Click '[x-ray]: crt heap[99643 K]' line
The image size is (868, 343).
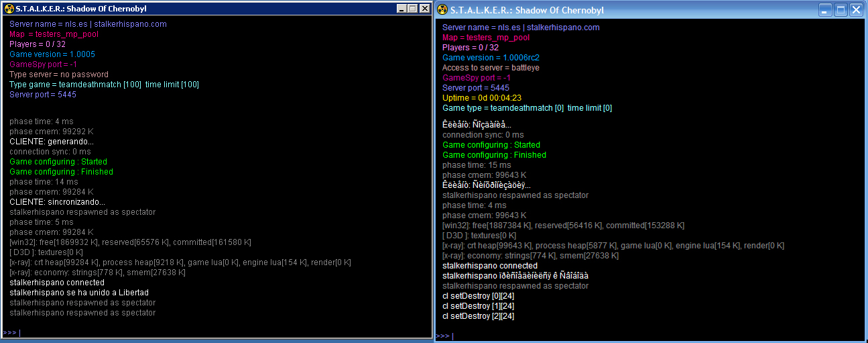pos(613,246)
